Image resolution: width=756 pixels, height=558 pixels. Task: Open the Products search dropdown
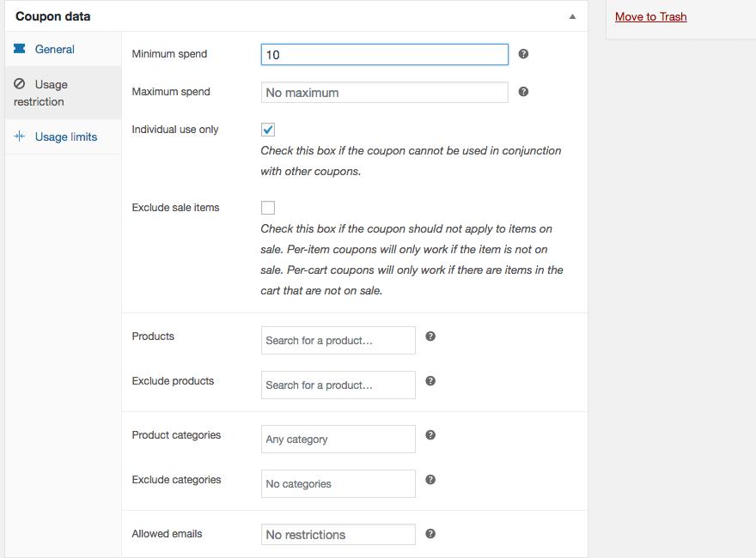coord(338,341)
